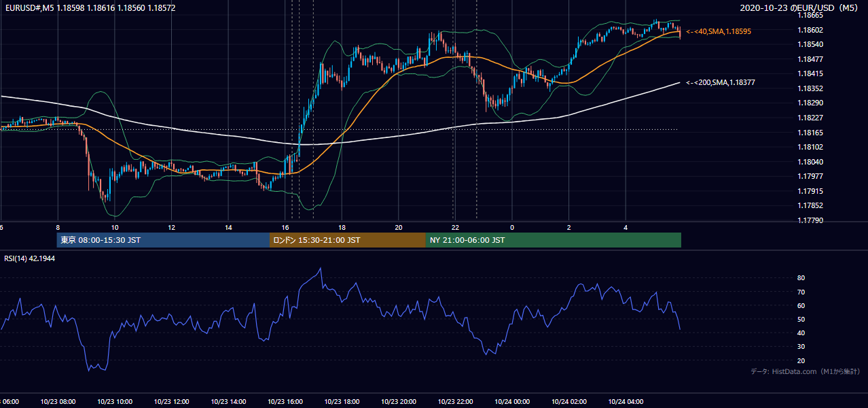Image resolution: width=868 pixels, height=408 pixels.
Task: Click the 10/23 14:00 date label
Action: [229, 402]
